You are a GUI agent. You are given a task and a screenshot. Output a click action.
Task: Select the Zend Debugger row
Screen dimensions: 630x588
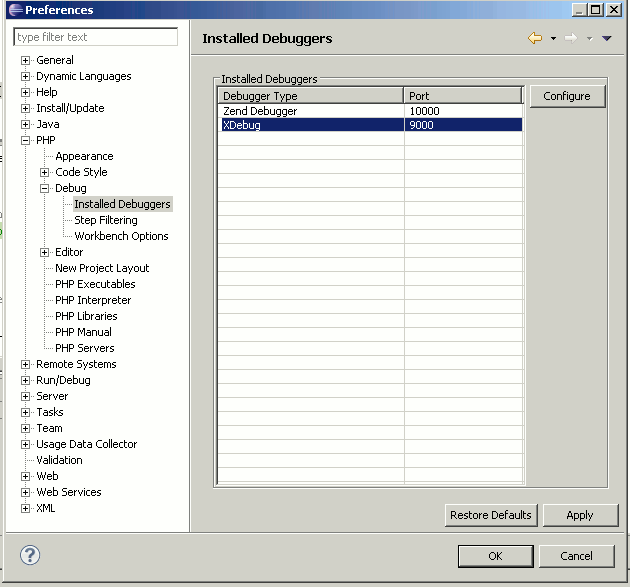[x=370, y=111]
